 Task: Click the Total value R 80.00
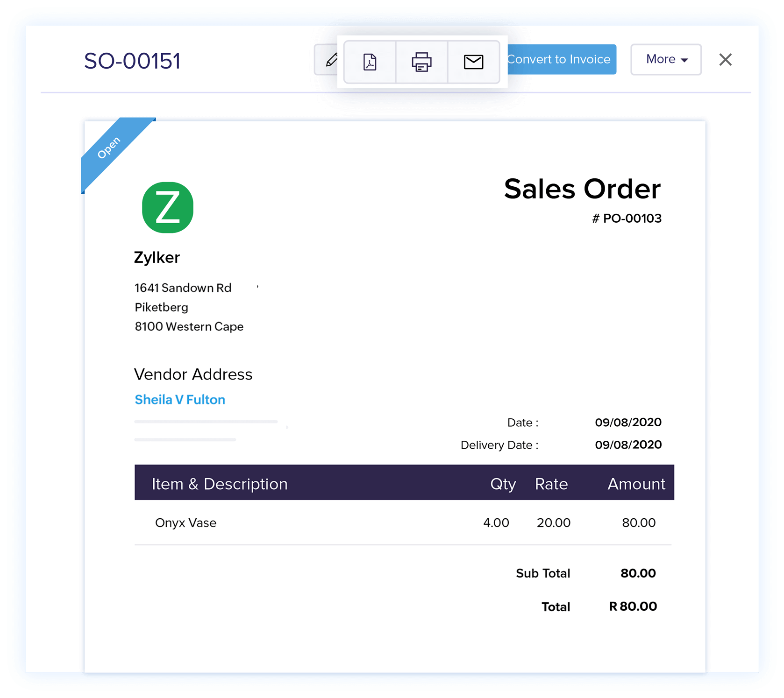[633, 606]
